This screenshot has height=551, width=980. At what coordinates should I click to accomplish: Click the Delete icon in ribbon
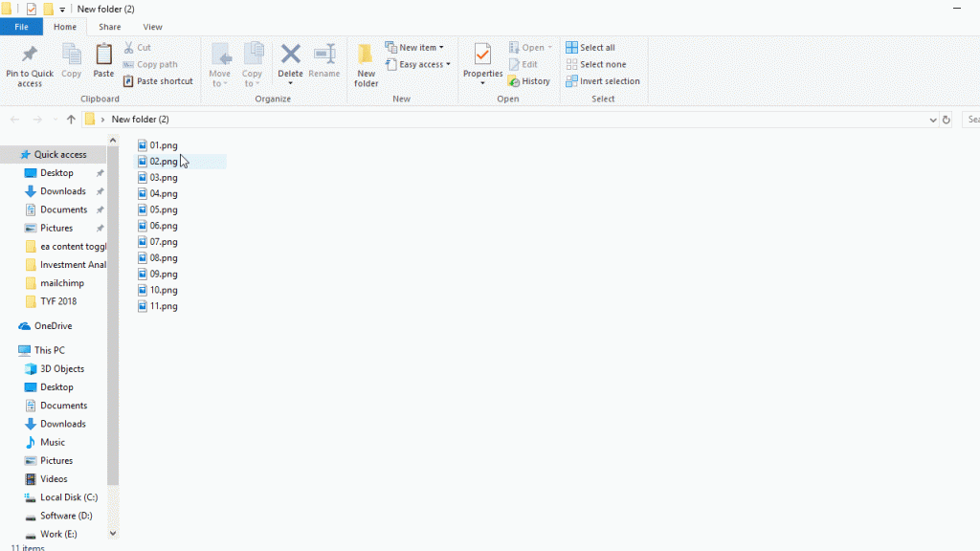(x=290, y=56)
